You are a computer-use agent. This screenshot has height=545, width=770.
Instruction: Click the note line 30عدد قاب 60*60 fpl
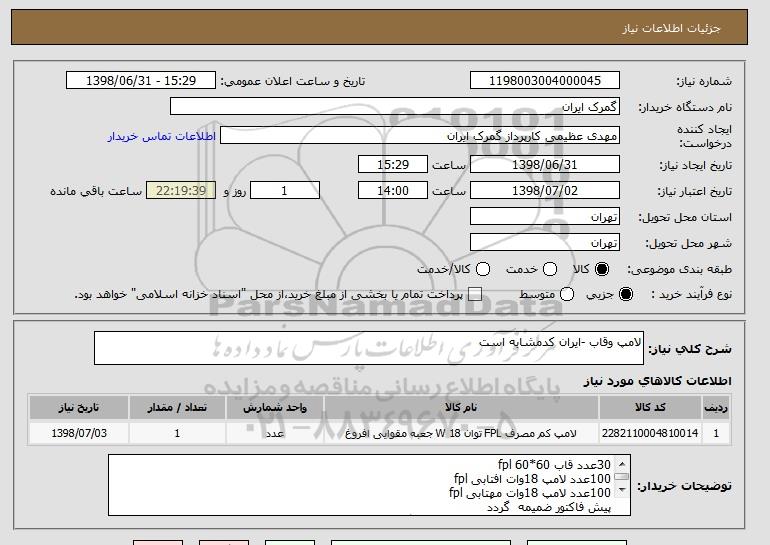click(554, 464)
